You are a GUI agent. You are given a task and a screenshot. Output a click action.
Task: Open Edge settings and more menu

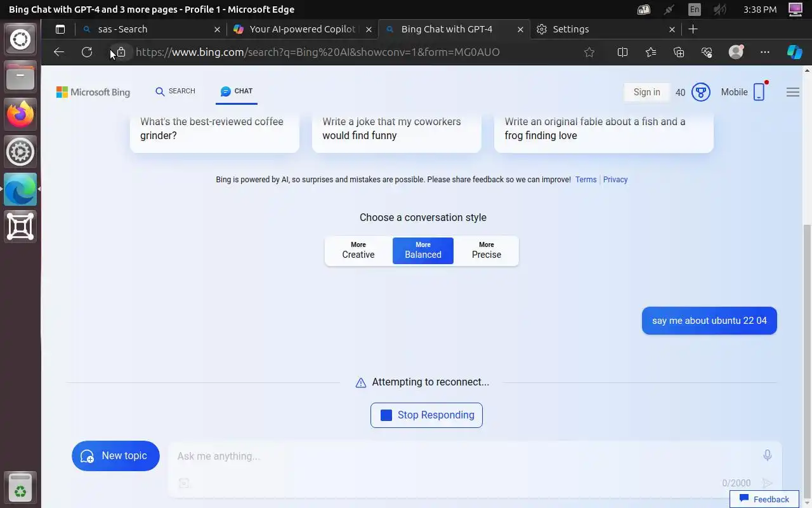(x=765, y=52)
